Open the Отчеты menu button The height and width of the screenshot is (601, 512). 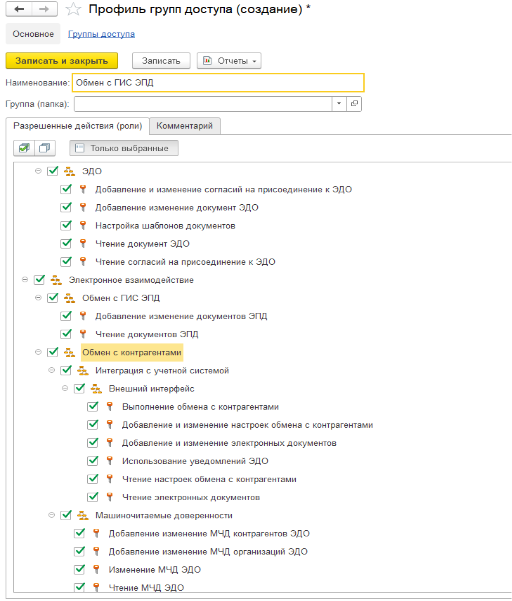tap(229, 61)
